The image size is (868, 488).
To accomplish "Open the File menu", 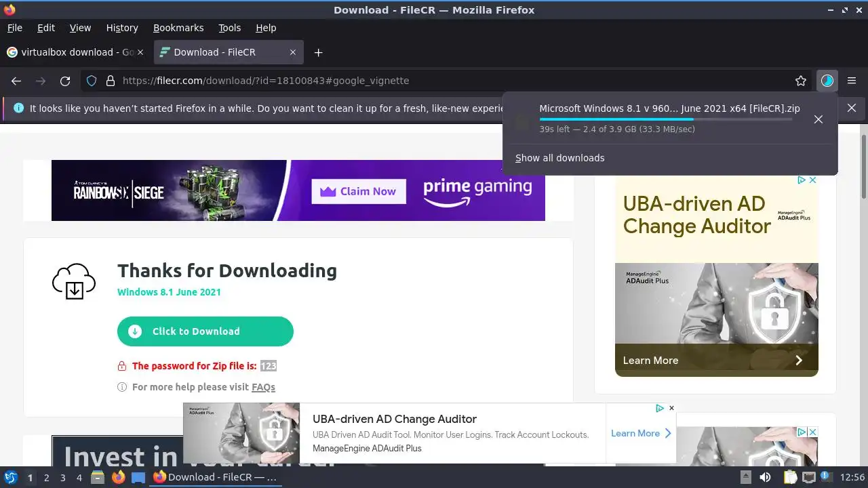I will [x=15, y=28].
